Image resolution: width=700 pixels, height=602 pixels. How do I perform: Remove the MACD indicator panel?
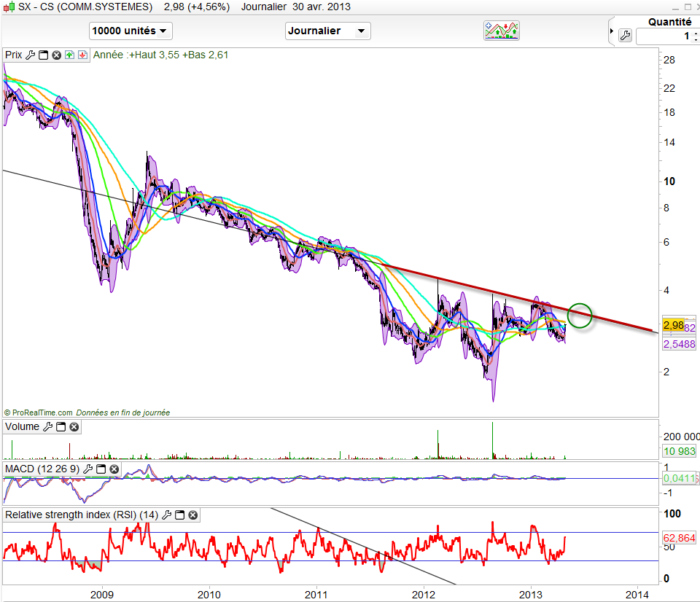[x=114, y=469]
